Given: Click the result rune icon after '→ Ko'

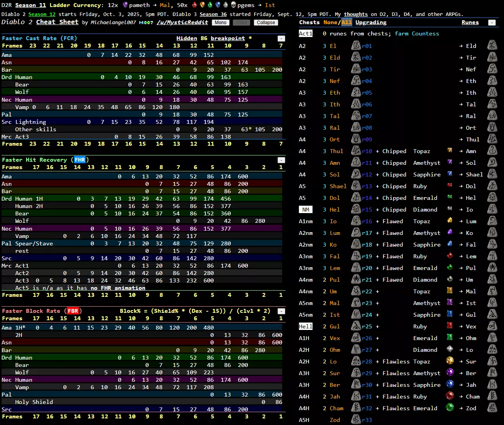Looking at the screenshot, I should [492, 233].
